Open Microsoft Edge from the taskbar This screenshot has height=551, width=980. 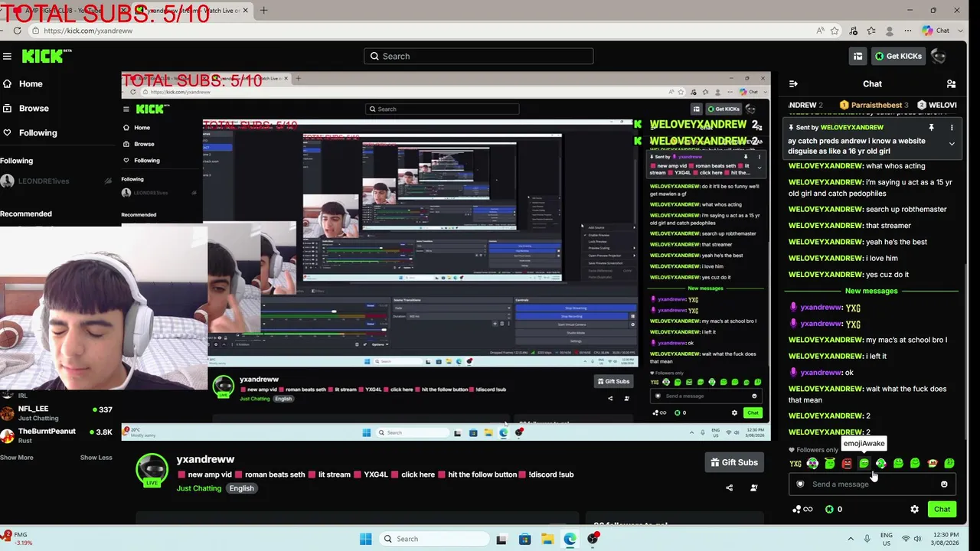pos(570,539)
